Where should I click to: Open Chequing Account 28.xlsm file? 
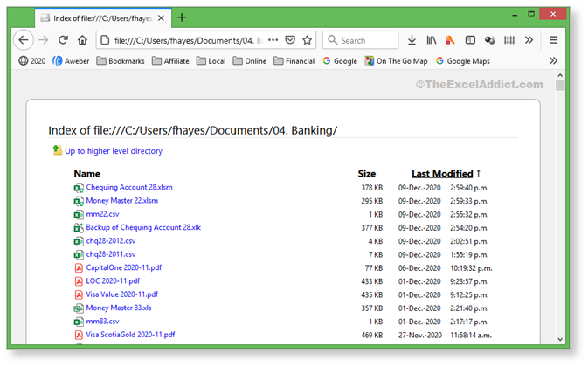tap(129, 187)
